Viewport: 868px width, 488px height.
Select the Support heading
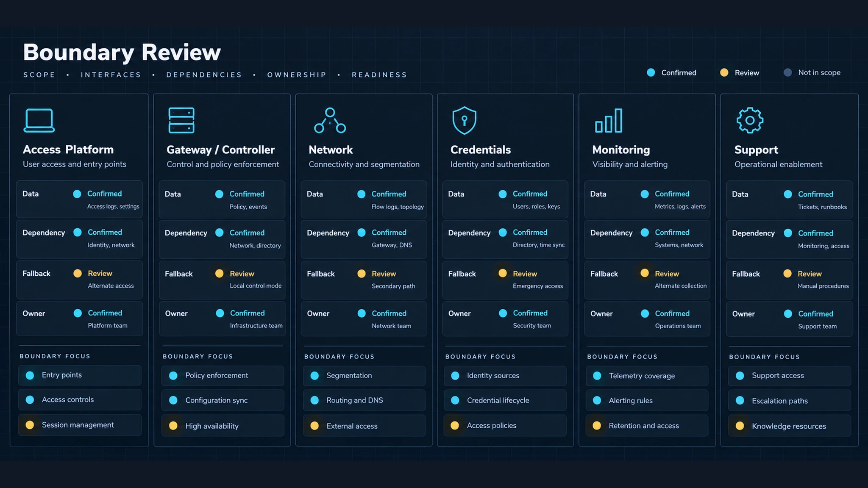click(756, 150)
